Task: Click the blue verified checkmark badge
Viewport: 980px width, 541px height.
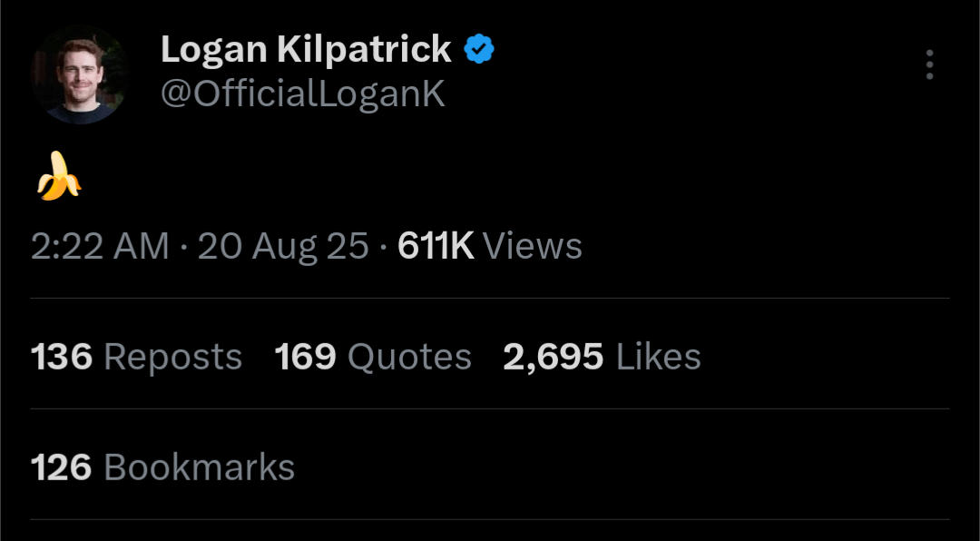Action: click(x=479, y=49)
